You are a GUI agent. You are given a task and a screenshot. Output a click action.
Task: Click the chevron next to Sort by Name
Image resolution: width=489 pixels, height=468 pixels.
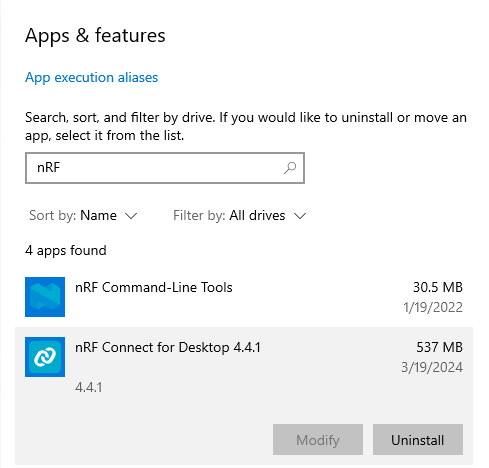pyautogui.click(x=131, y=216)
